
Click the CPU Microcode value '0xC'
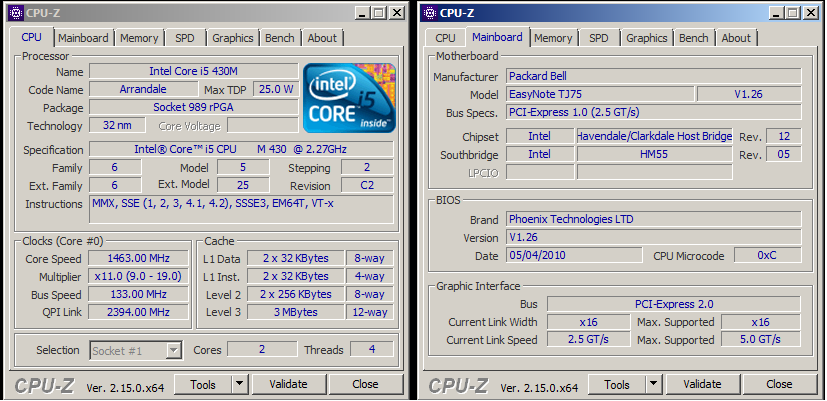pyautogui.click(x=767, y=255)
